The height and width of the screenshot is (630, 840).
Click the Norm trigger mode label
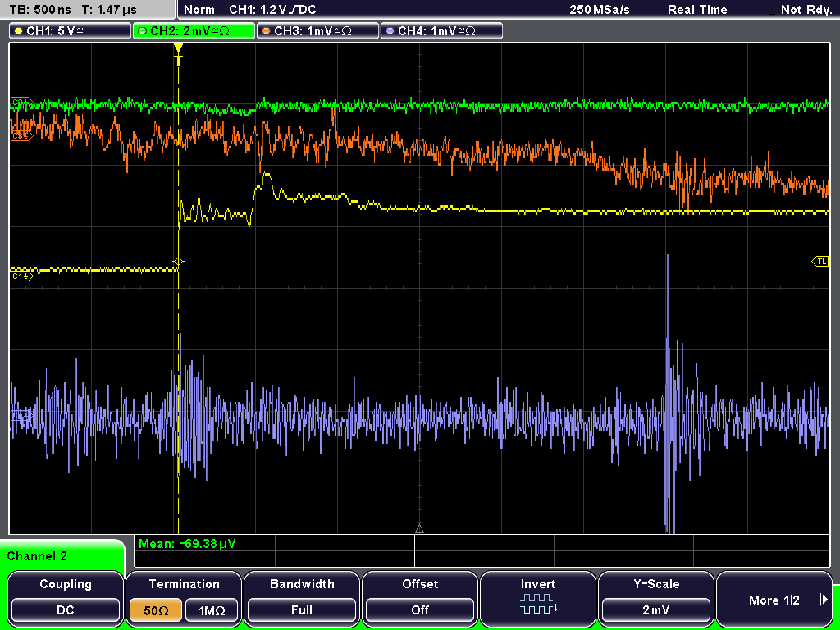[x=199, y=10]
